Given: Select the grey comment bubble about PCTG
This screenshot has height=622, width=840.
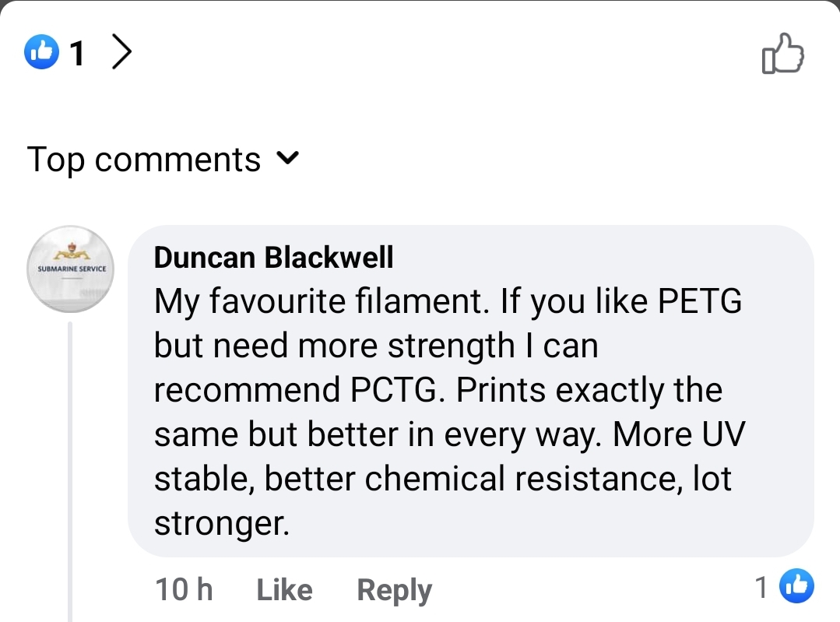Looking at the screenshot, I should point(471,391).
